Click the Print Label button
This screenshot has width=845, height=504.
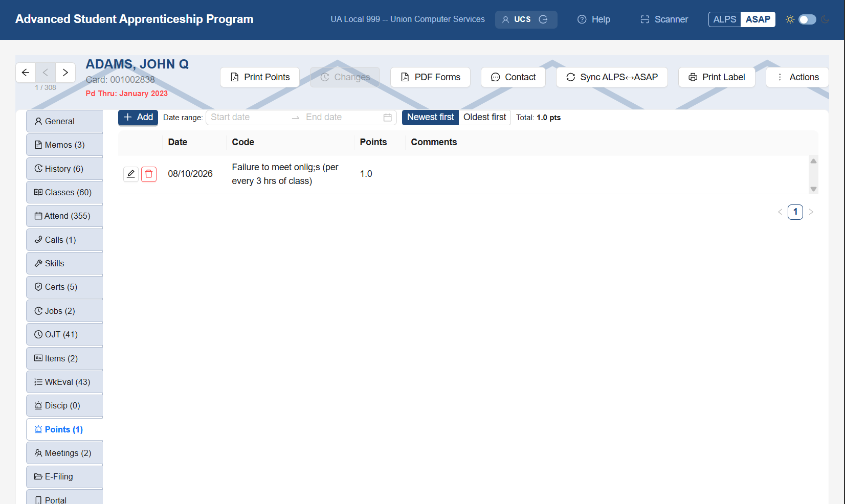click(x=717, y=77)
